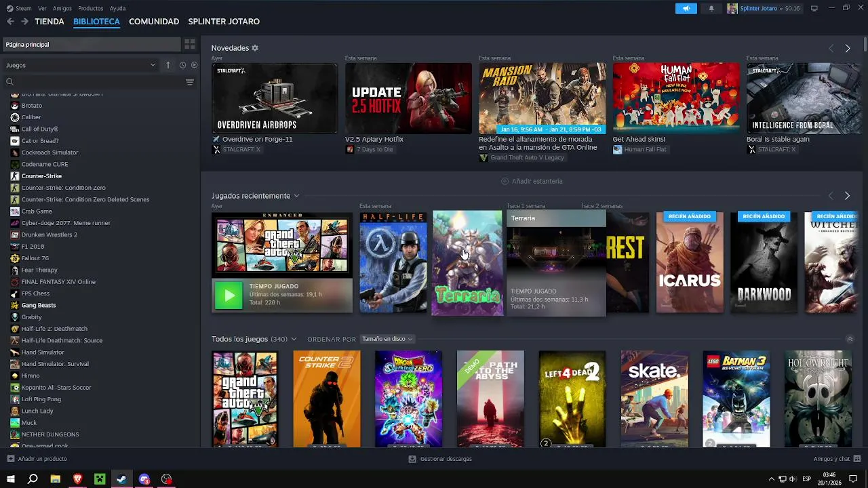Click the library search magnifier icon
Viewport: 868px width, 488px height.
coord(9,82)
